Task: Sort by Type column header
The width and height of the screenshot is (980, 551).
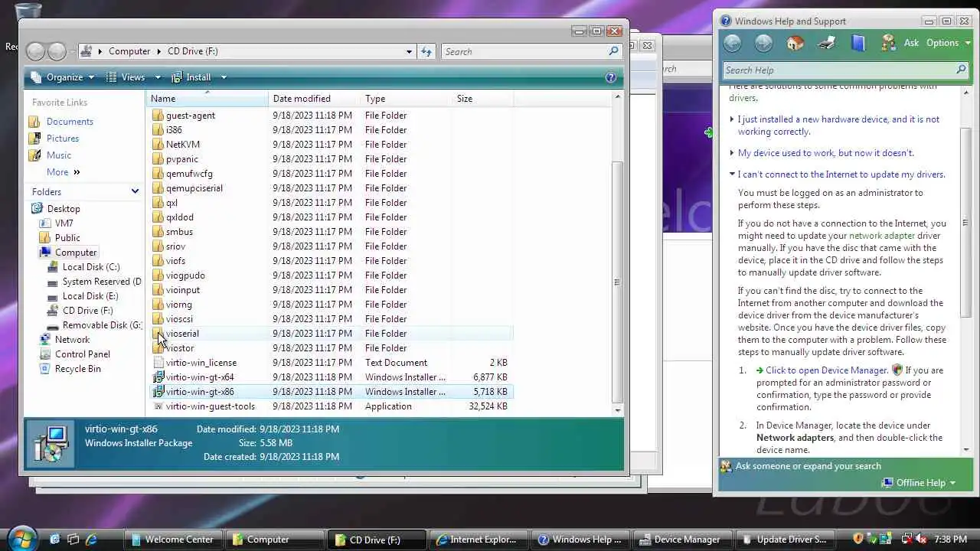Action: pos(406,99)
